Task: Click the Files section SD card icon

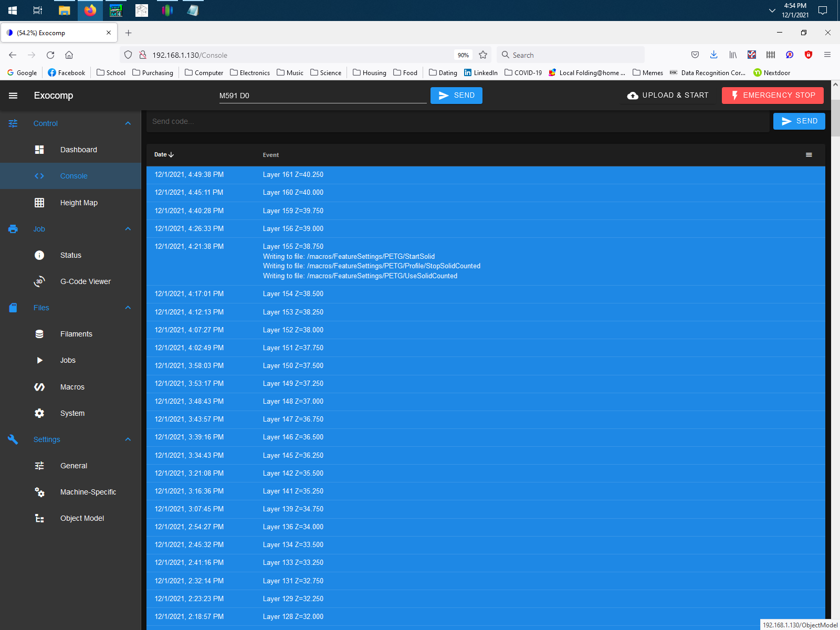Action: coord(13,308)
